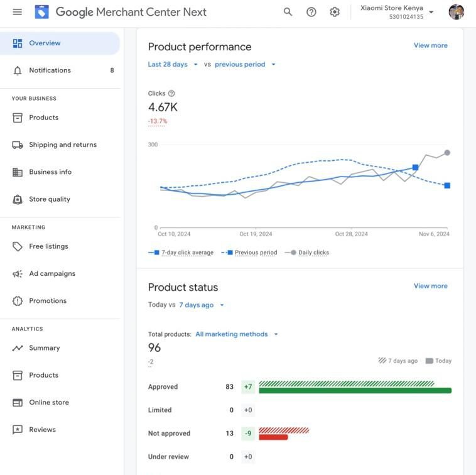
Task: Click the Not approved -9 change badge
Action: click(x=248, y=434)
